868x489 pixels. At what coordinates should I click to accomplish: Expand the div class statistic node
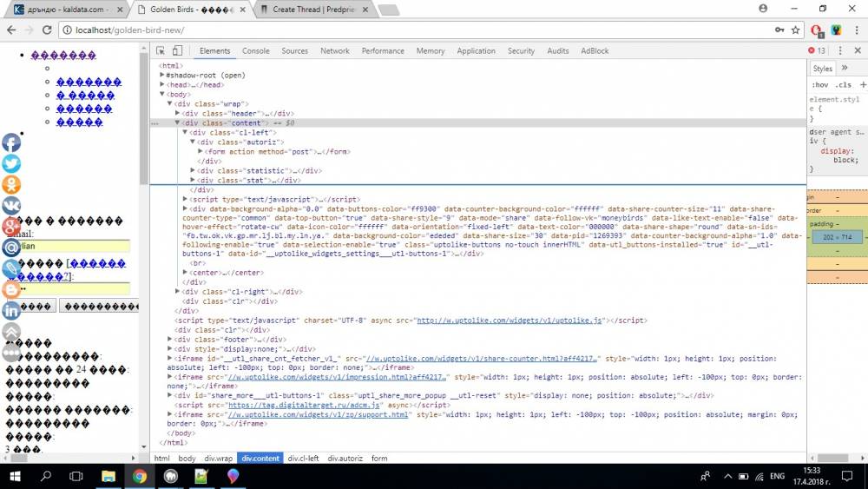pos(193,170)
